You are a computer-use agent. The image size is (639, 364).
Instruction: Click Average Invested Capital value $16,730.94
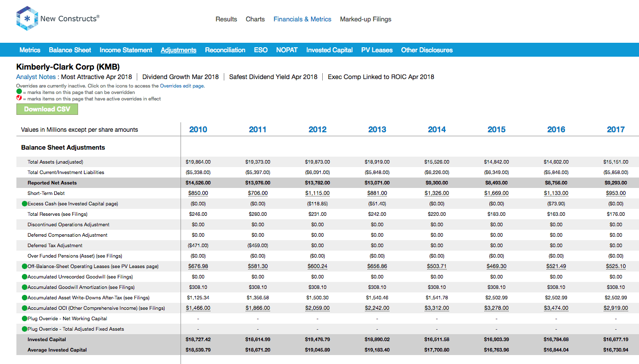616,350
